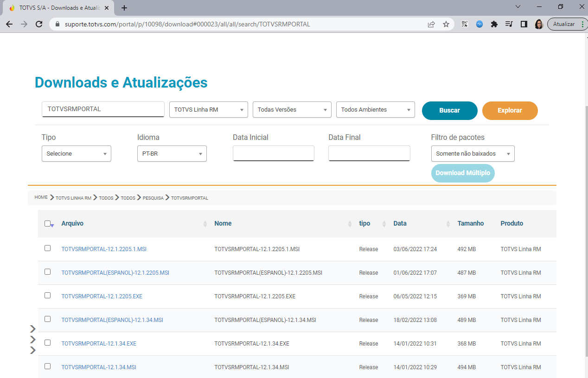588x378 pixels.
Task: Download TOTVSRMPORTAL-12.1.34.EXE file link
Action: point(99,344)
